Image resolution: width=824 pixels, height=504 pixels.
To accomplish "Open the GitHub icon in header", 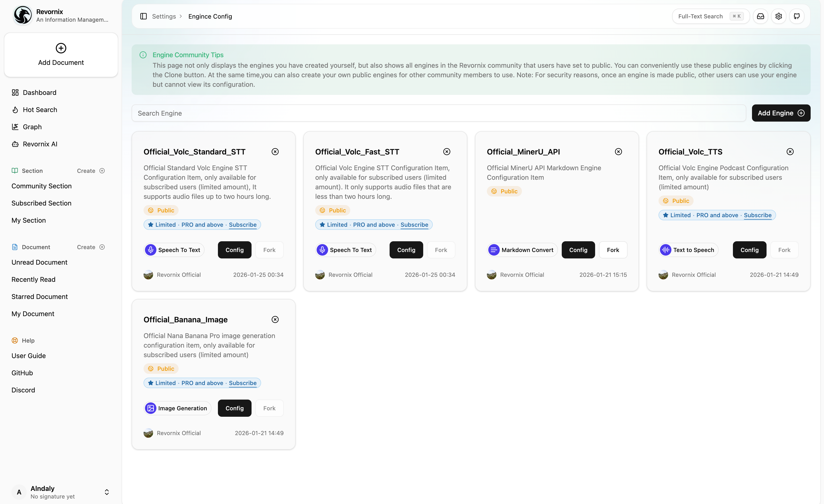I will tap(797, 16).
